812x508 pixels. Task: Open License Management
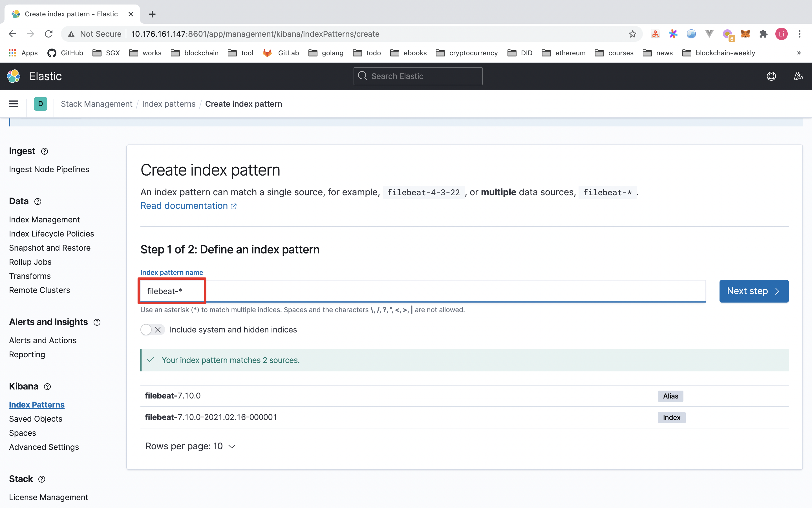(x=48, y=497)
